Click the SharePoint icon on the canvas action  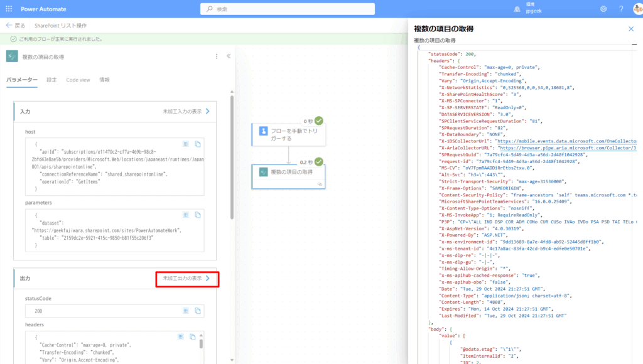click(263, 172)
